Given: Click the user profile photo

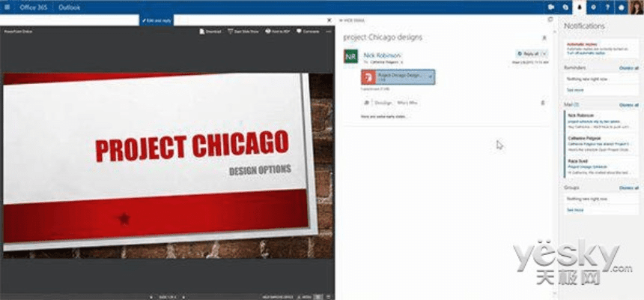Looking at the screenshot, I should point(635,7).
